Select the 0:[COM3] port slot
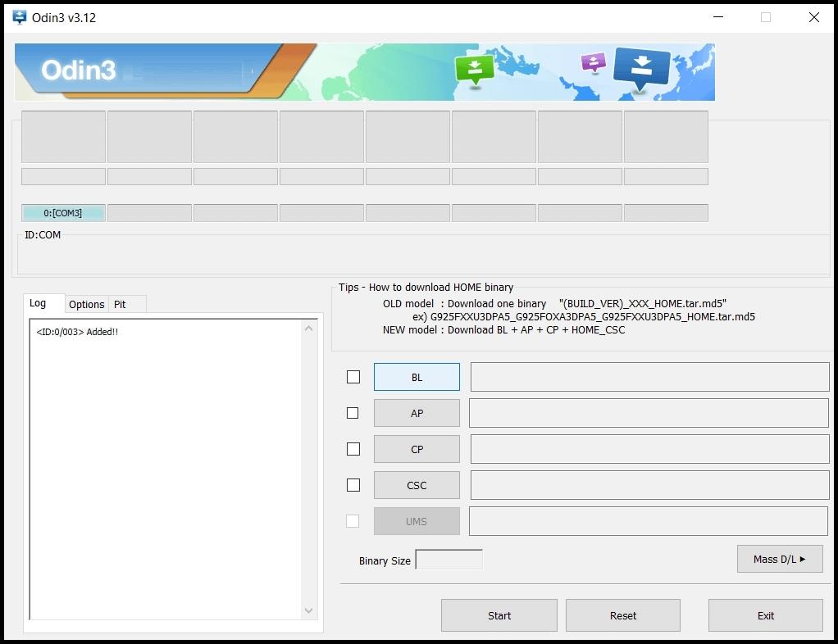838x644 pixels. pyautogui.click(x=63, y=212)
